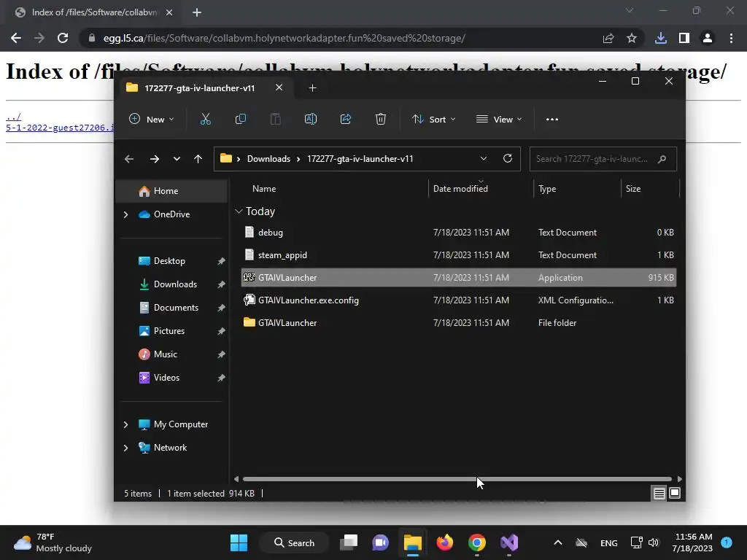The image size is (747, 560).
Task: Go back in File Explorer navigation
Action: point(129,159)
